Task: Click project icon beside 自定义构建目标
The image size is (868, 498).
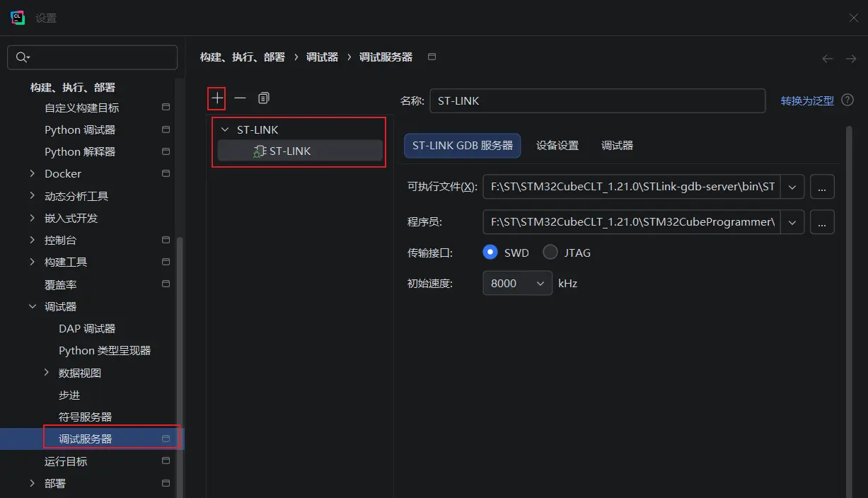Action: pos(166,108)
